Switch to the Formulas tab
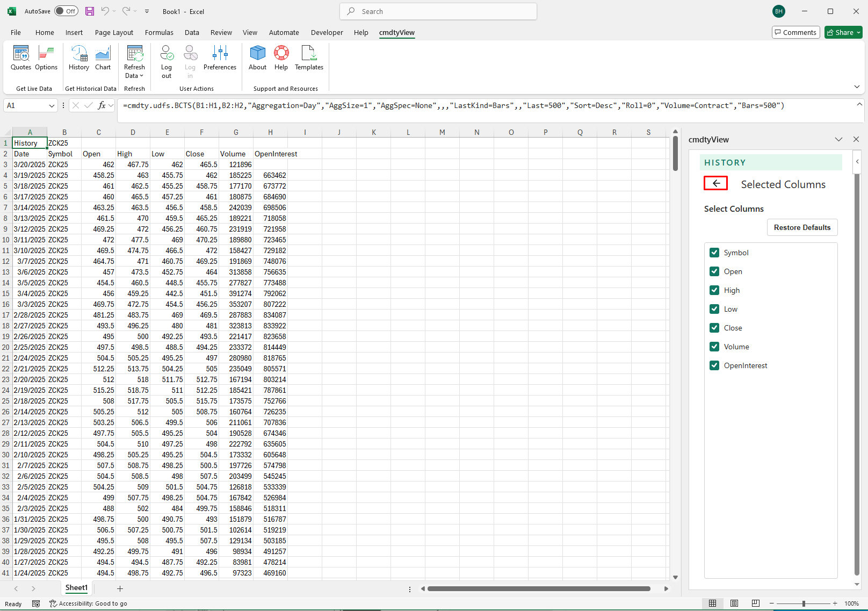The width and height of the screenshot is (868, 611). (159, 32)
